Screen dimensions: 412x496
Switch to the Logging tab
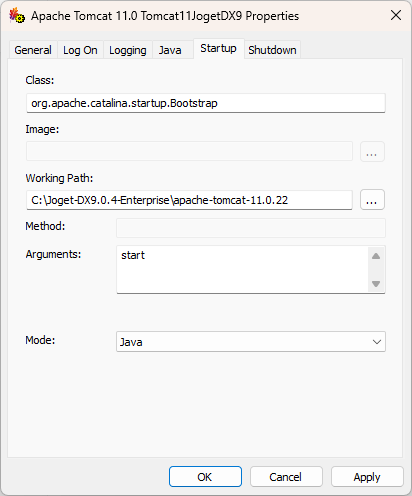[x=128, y=50]
